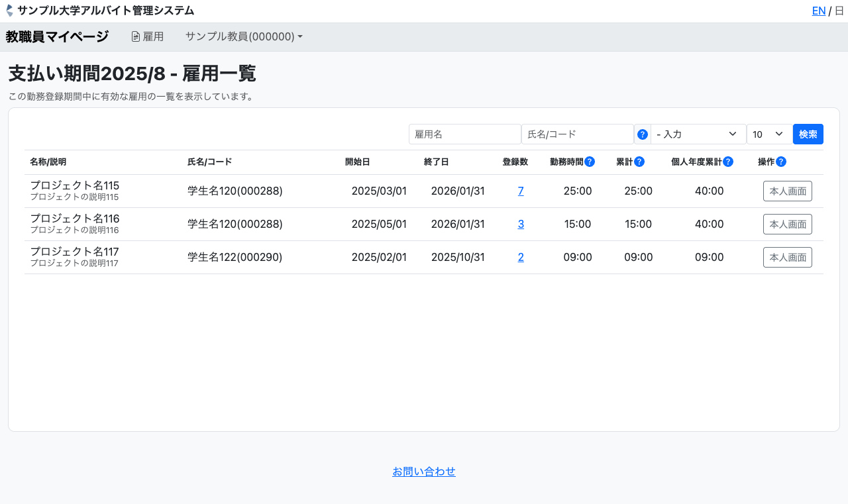Open the 登録数 link 2
848x504 pixels.
[x=521, y=258]
